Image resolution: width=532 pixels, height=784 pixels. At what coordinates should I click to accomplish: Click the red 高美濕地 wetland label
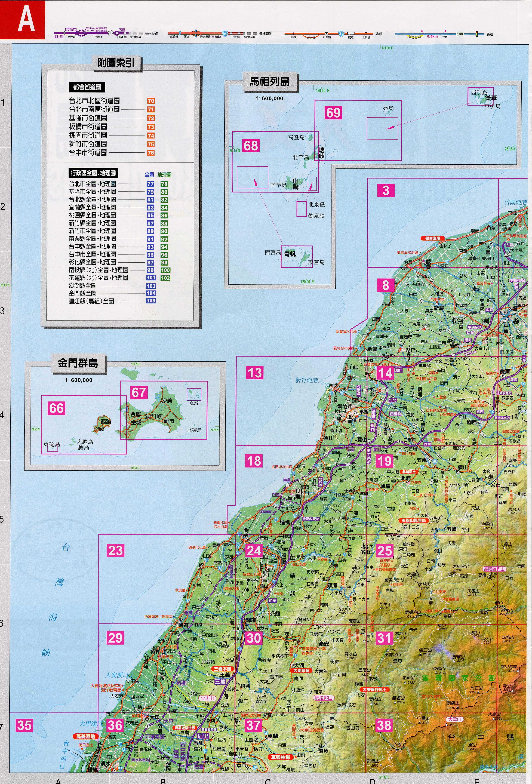coord(86,736)
